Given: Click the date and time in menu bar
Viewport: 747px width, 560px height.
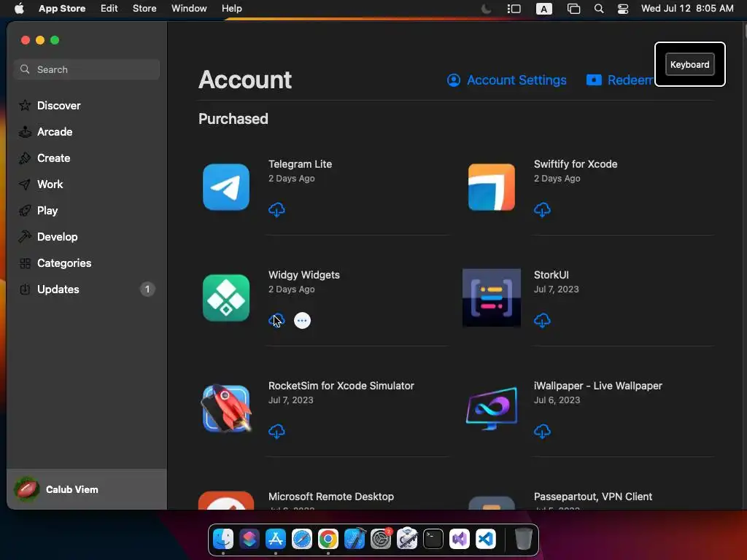Looking at the screenshot, I should [x=687, y=8].
